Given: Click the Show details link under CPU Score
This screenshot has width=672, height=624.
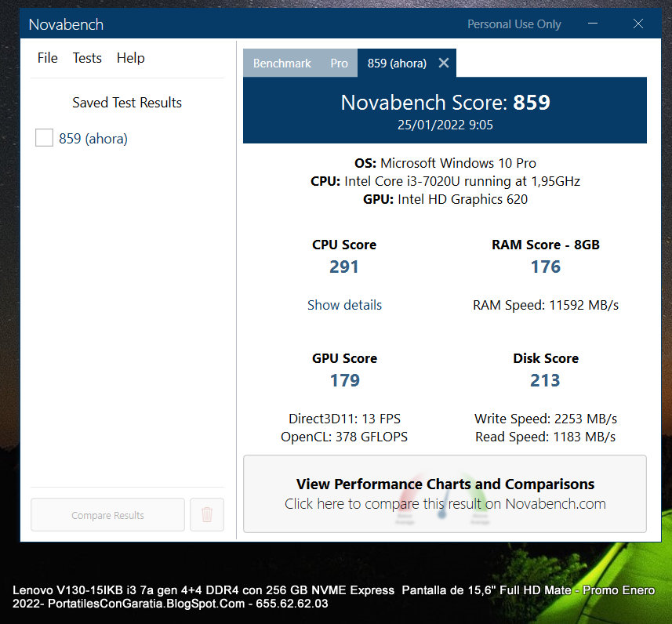Looking at the screenshot, I should point(344,305).
